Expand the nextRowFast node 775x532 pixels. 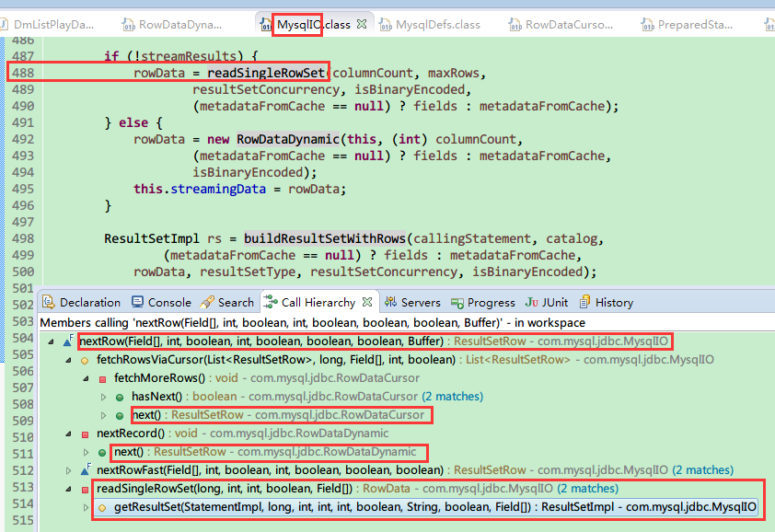point(68,470)
